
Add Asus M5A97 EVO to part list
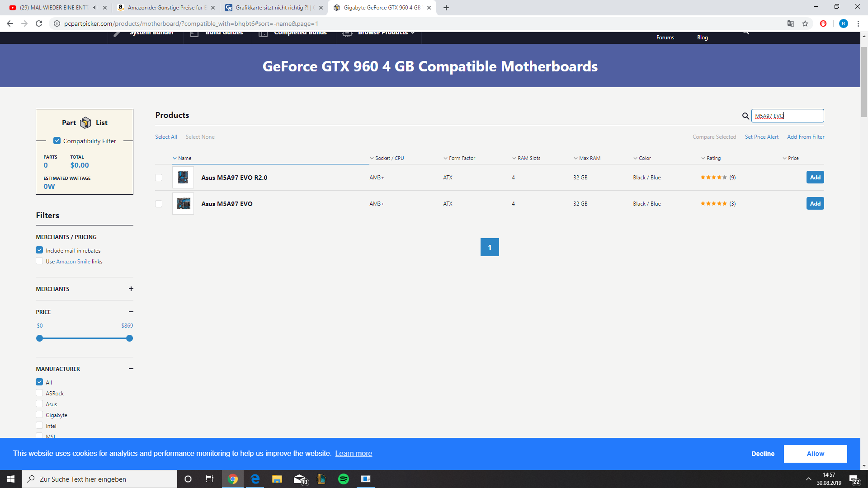(815, 204)
